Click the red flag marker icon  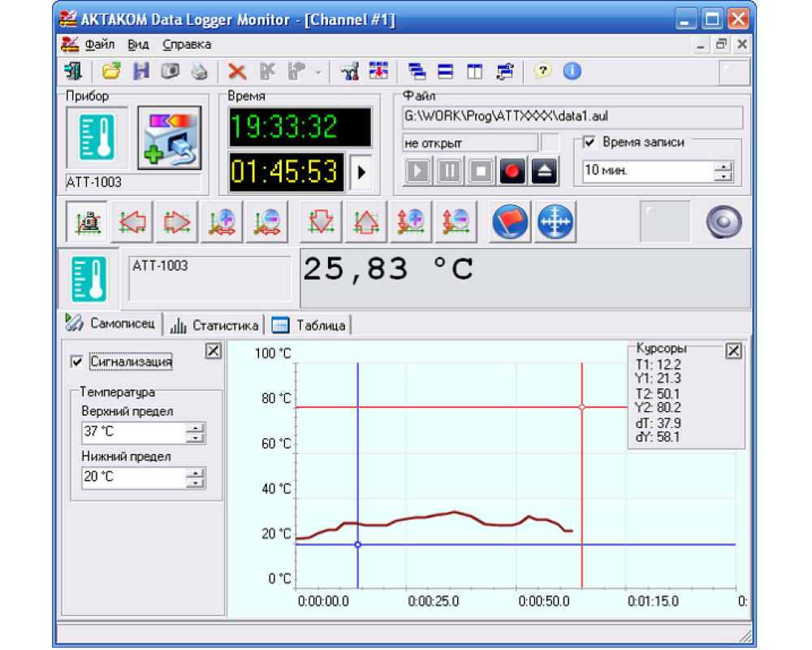coord(511,222)
